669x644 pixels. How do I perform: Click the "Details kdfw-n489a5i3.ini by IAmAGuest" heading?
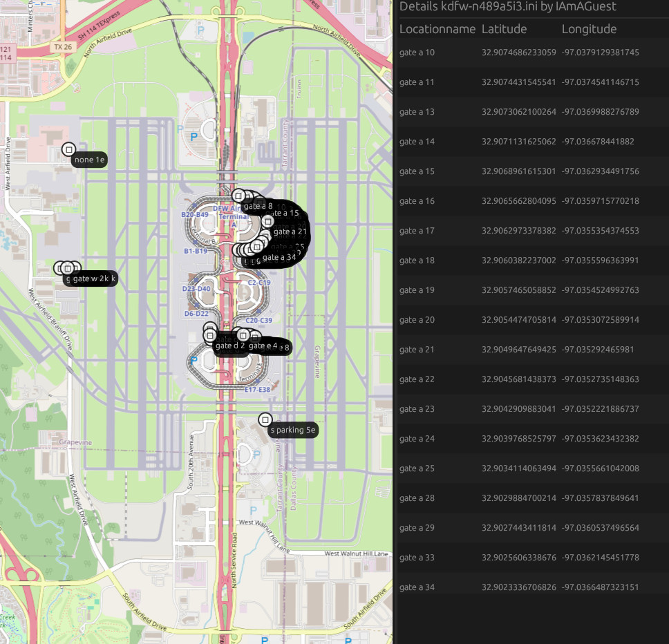(508, 6)
